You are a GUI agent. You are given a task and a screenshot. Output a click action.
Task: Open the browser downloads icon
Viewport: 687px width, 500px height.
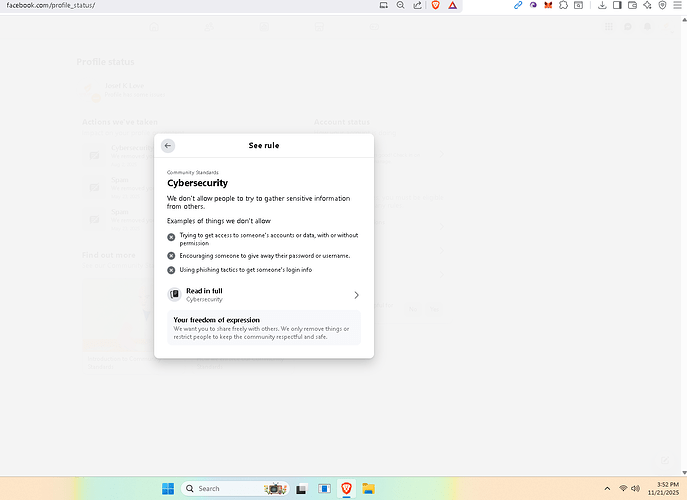602,6
